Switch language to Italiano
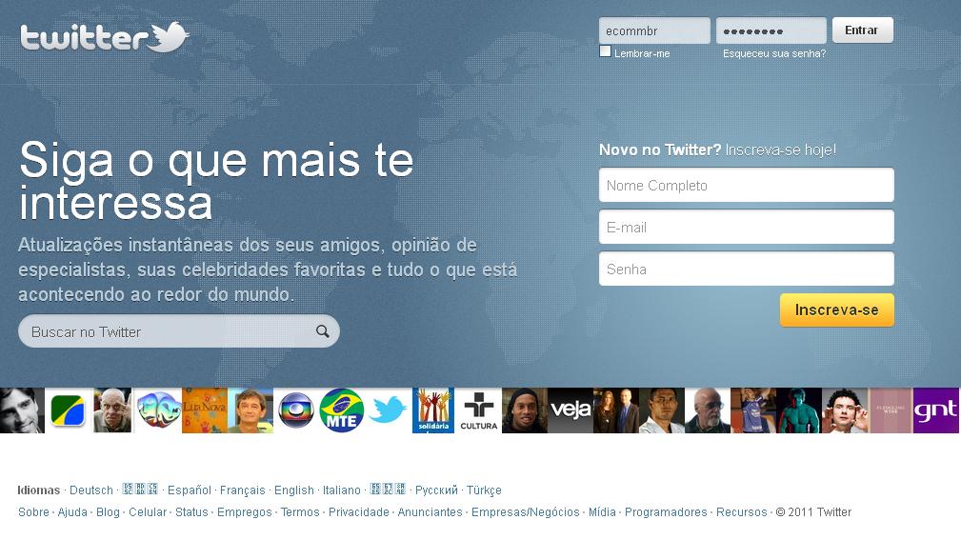The height and width of the screenshot is (560, 961). coord(342,490)
